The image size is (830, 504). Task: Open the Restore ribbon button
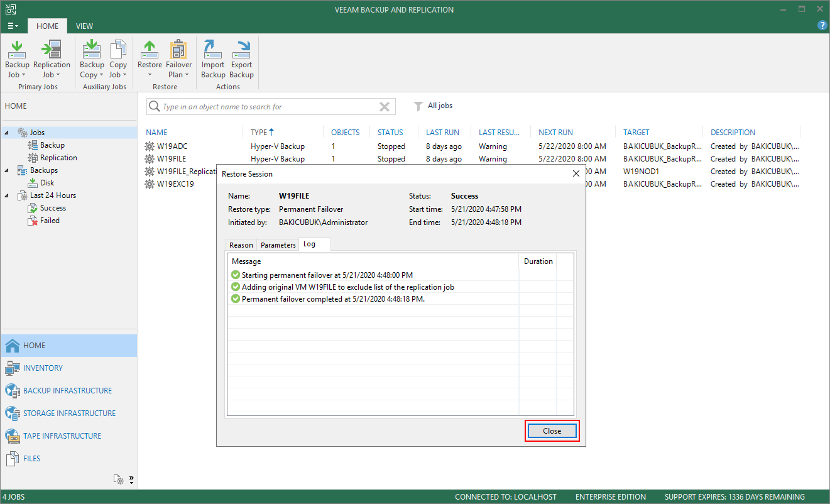150,60
